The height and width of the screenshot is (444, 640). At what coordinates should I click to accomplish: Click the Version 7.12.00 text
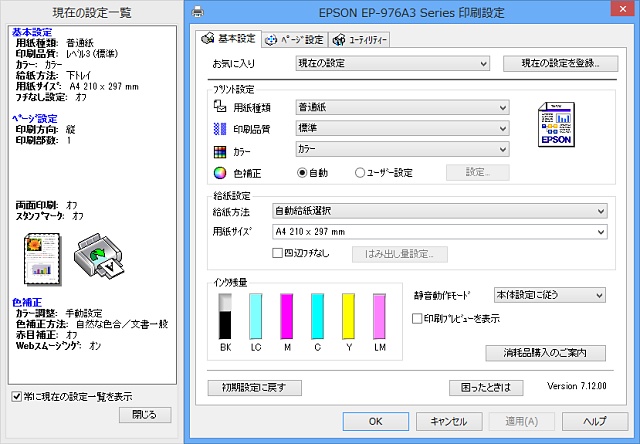click(x=577, y=386)
